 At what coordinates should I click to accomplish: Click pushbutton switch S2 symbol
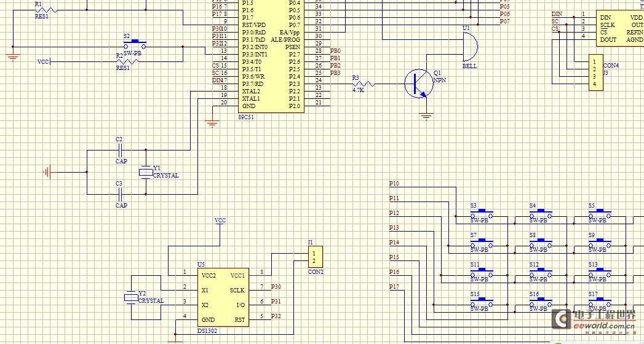pos(135,44)
